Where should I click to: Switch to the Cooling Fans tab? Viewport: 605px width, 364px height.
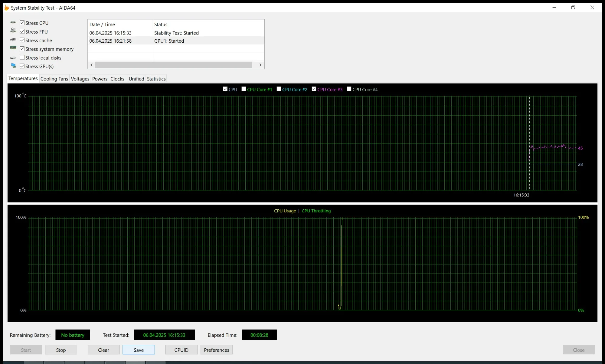click(x=54, y=79)
